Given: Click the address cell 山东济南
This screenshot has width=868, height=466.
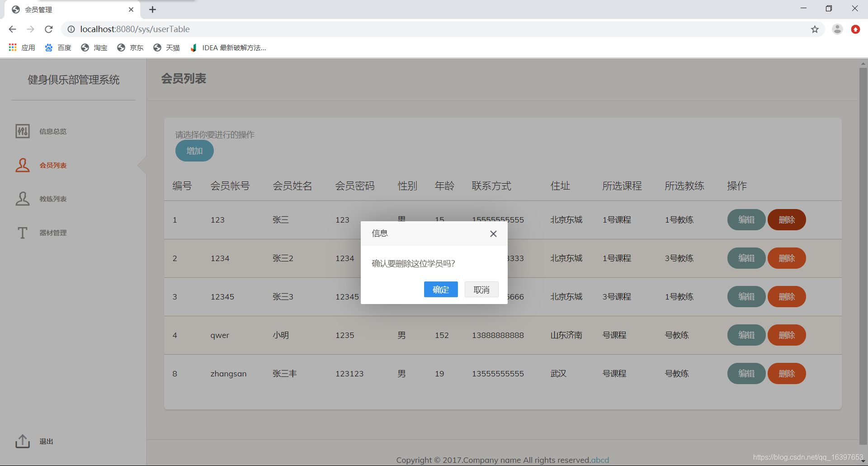Looking at the screenshot, I should (x=566, y=335).
